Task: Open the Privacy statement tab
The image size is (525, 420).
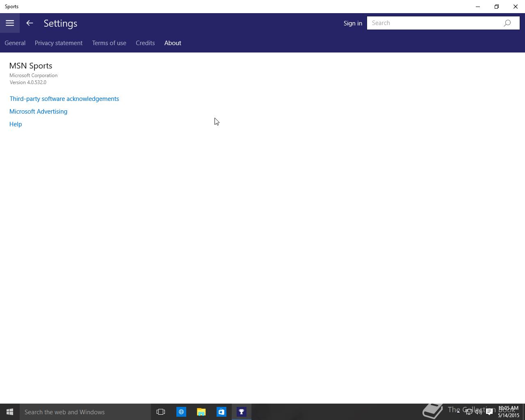Action: tap(59, 43)
